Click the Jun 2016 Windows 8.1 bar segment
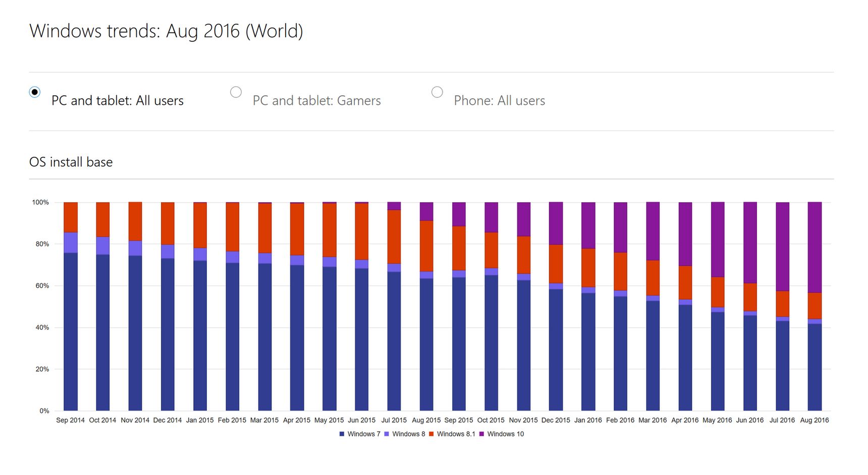Screen dimensions: 868x475 pos(750,298)
